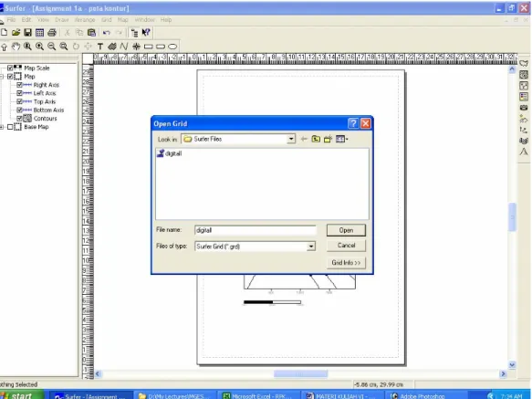Click the Open button in dialog
532x399 pixels.
point(346,230)
